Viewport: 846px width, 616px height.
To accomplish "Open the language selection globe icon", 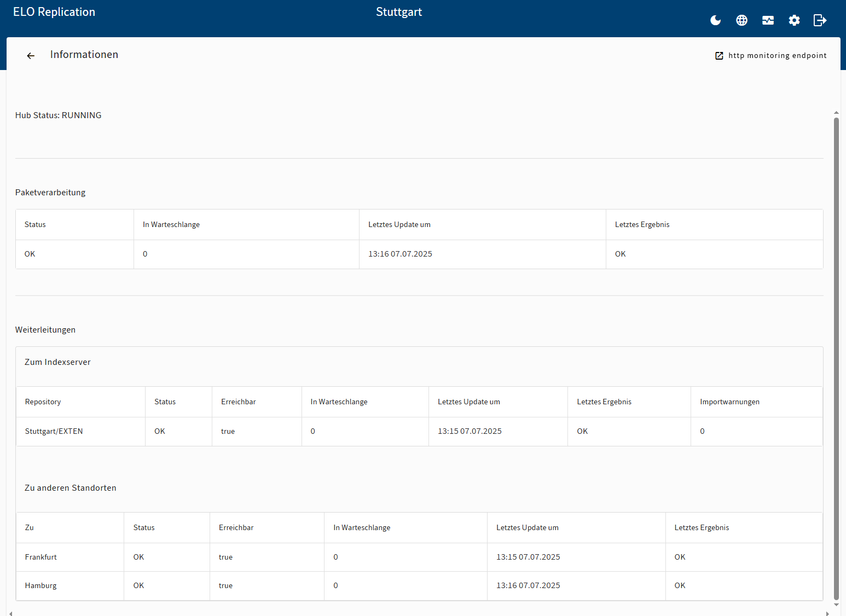I will (x=741, y=20).
